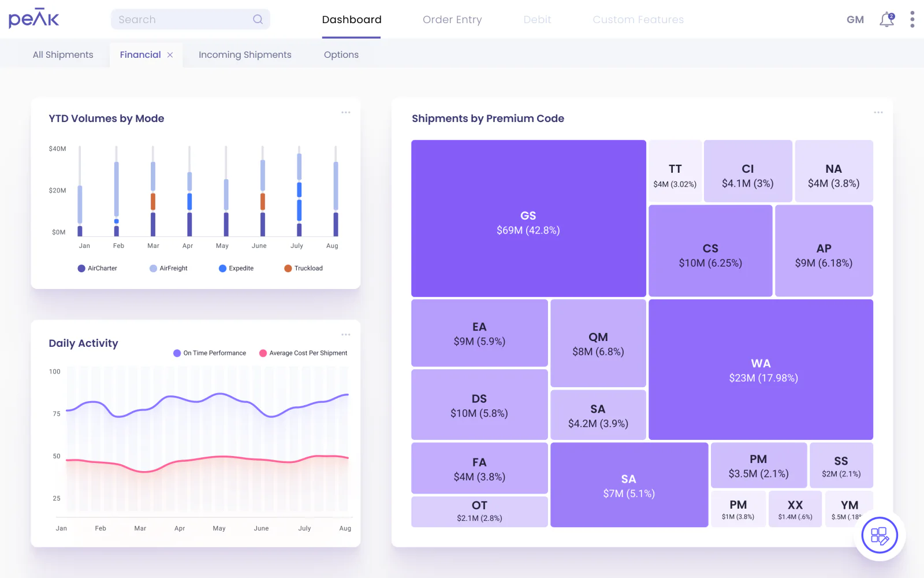Viewport: 924px width, 578px height.
Task: Click in the Search field
Action: coord(191,19)
